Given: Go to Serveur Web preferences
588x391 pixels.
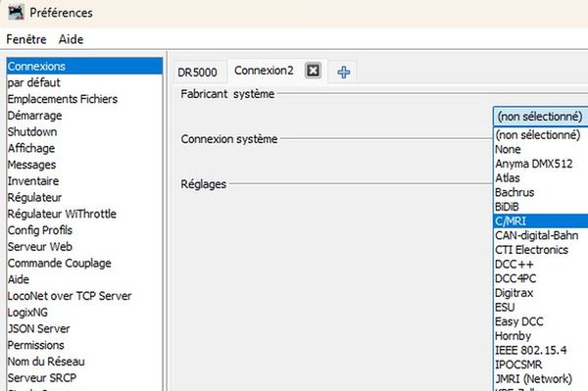Looking at the screenshot, I should (84, 247).
